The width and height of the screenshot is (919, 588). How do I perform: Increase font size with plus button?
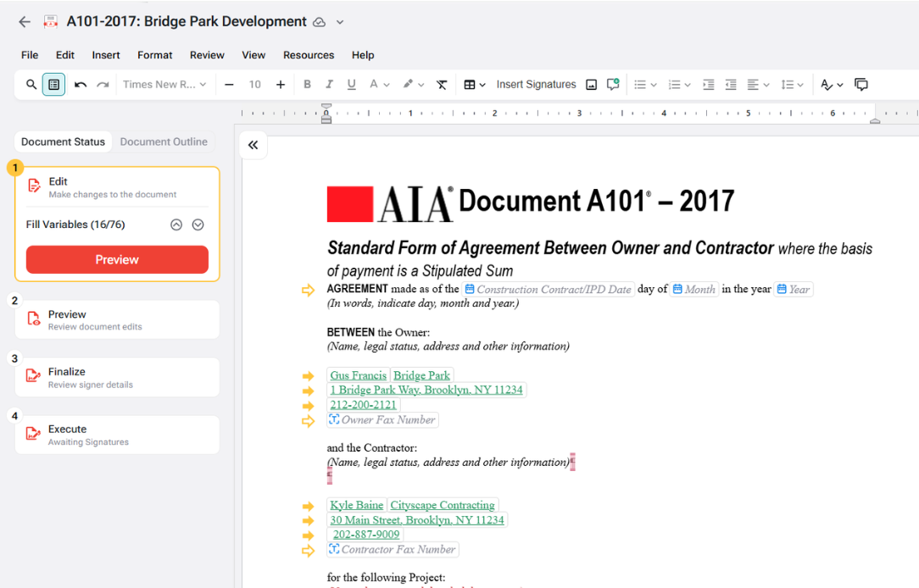click(x=281, y=85)
